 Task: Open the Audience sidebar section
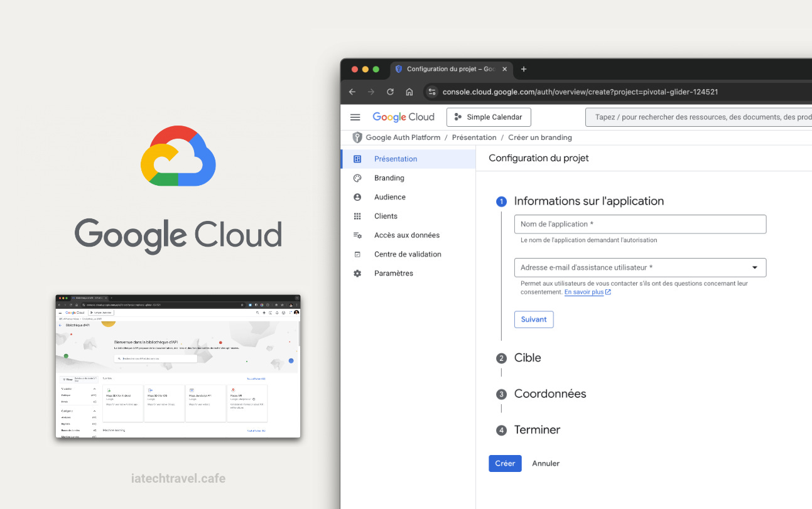coord(408,197)
